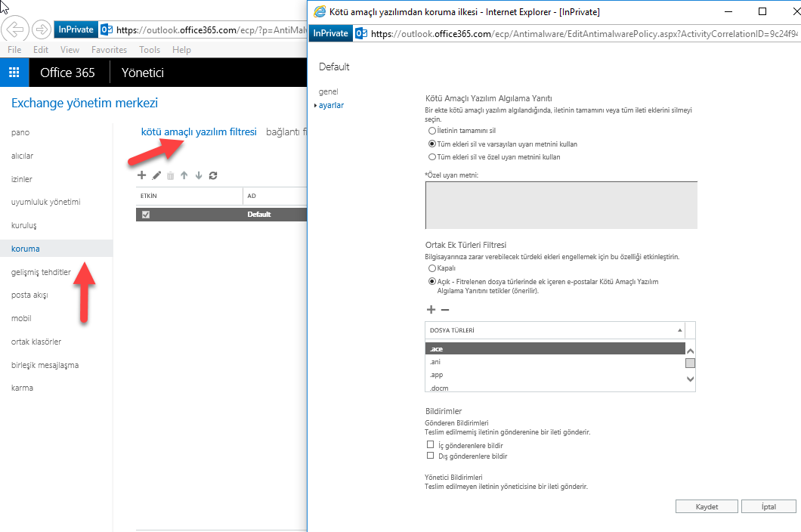This screenshot has width=801, height=532.
Task: Open the Favorites menu
Action: [110, 50]
